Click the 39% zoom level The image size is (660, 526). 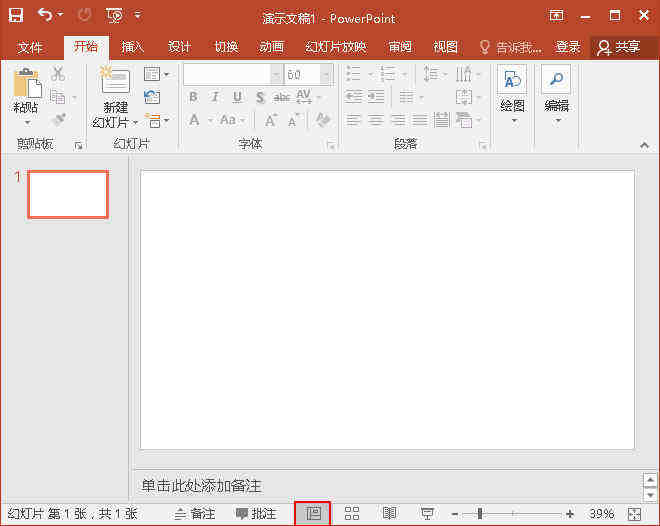[x=601, y=514]
